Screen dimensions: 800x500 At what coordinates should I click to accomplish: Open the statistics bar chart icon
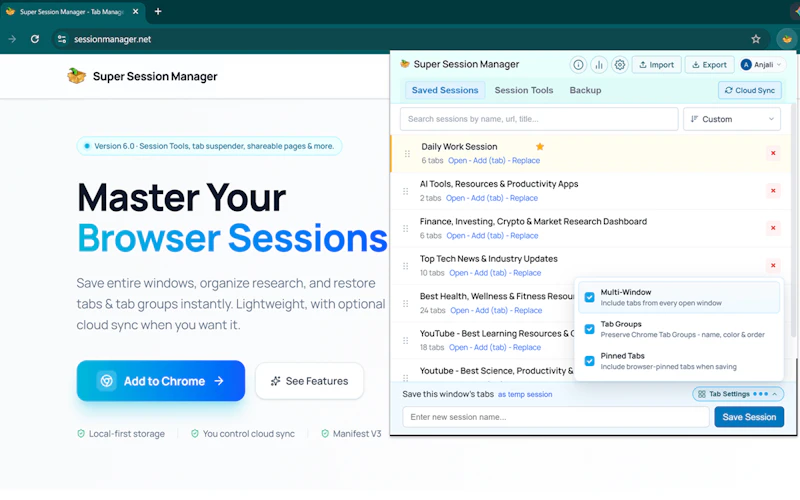tap(599, 65)
